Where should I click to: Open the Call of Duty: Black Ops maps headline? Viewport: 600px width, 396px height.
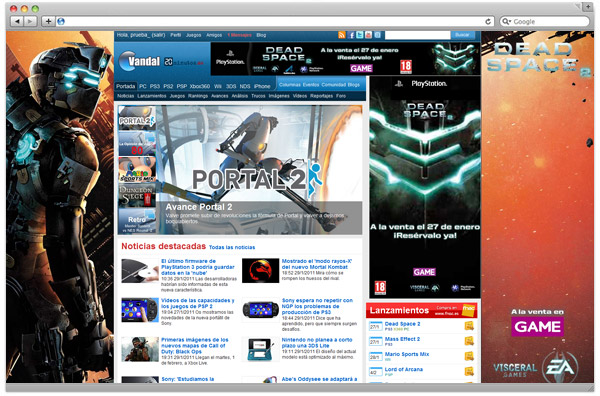(x=195, y=345)
